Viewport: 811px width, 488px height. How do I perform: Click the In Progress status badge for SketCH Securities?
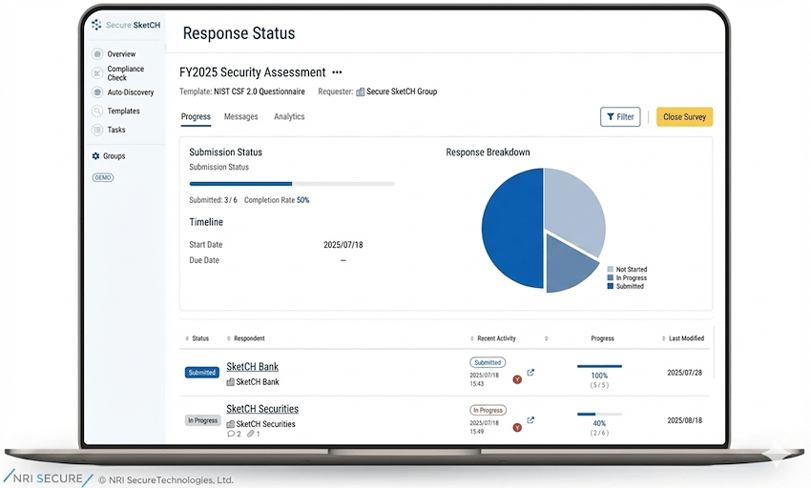pos(203,420)
